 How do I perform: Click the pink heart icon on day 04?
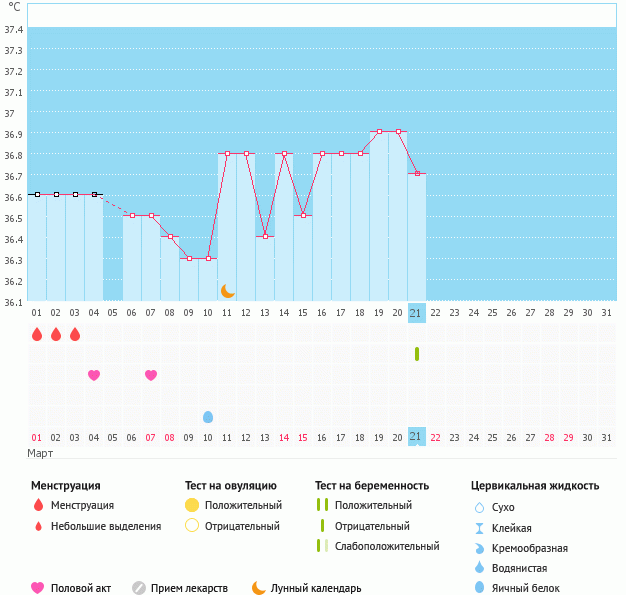coord(94,375)
